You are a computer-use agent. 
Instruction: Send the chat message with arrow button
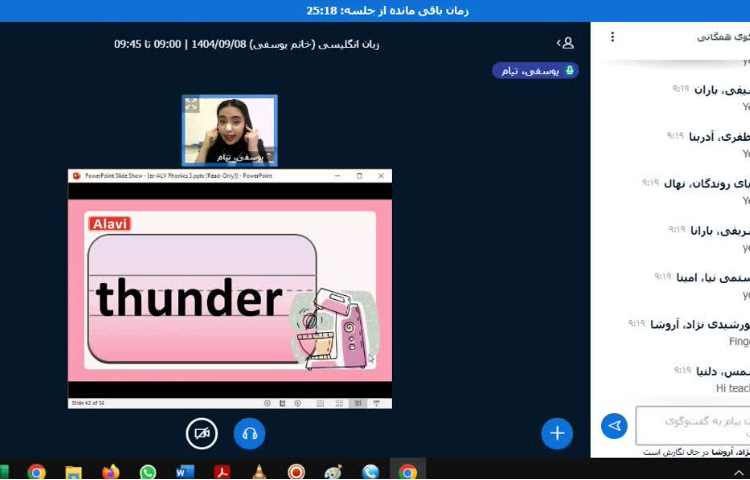click(x=614, y=426)
